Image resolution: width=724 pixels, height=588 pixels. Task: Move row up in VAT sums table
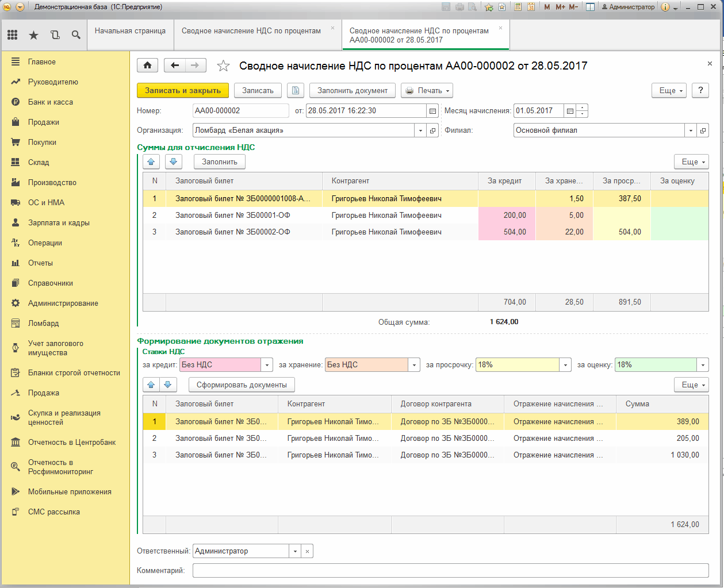point(151,162)
